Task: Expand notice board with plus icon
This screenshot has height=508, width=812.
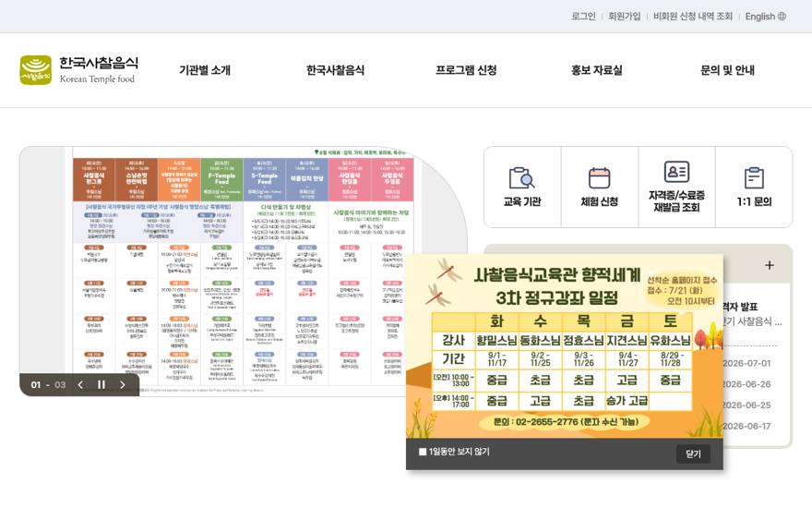Action: pos(770,265)
